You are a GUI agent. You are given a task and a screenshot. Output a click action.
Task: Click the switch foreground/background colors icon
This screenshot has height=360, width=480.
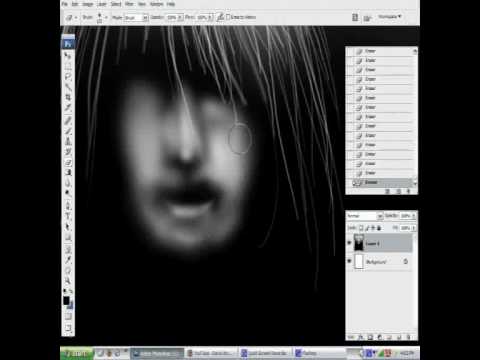[x=71, y=291]
